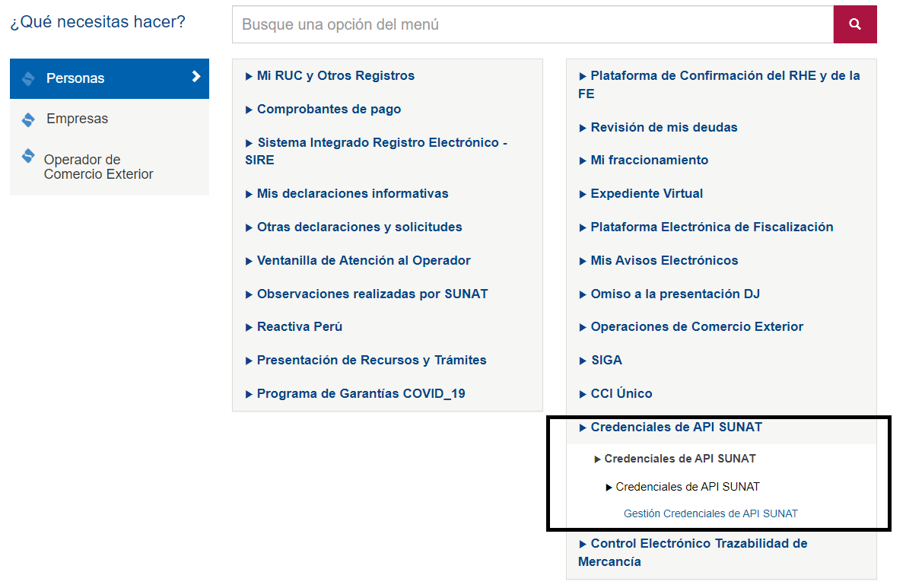Expand Control Electrónico Trazabilidad de Mercancía

pos(693,552)
